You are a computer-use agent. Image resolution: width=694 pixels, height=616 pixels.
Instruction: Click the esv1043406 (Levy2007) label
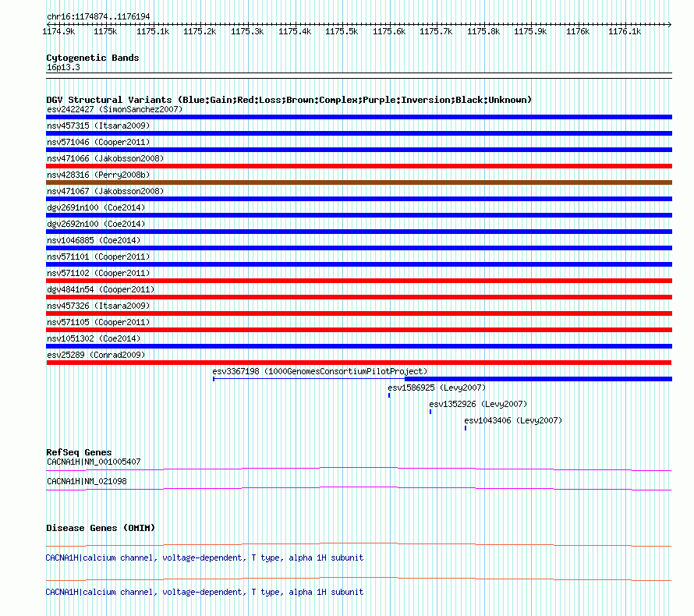pyautogui.click(x=513, y=420)
